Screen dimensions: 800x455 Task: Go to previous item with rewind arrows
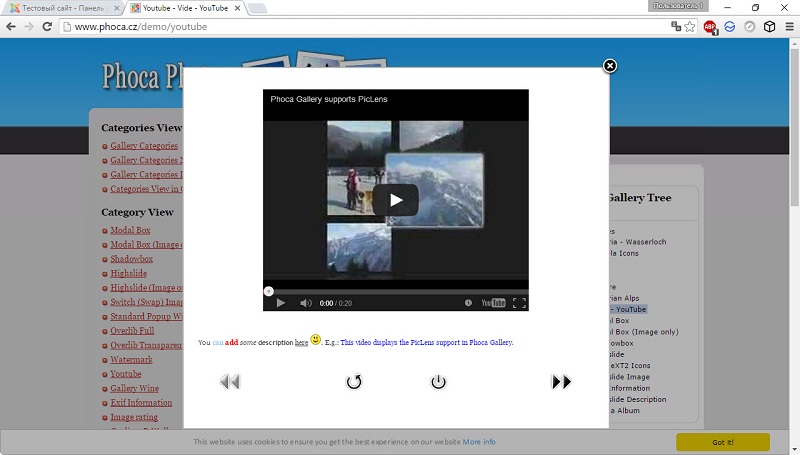pyautogui.click(x=230, y=382)
